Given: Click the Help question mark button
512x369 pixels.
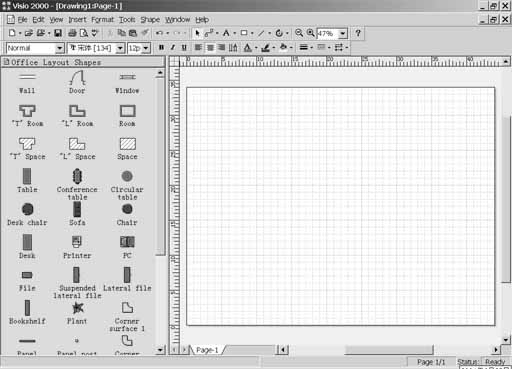Looking at the screenshot, I should [358, 33].
